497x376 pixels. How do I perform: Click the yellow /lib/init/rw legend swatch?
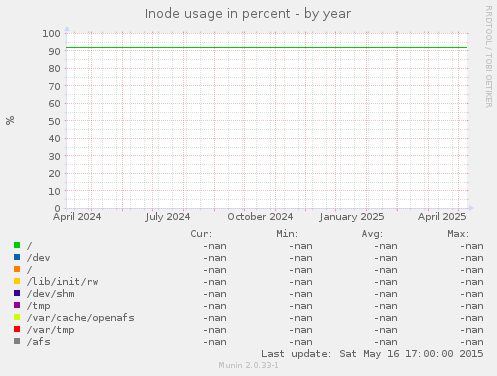[x=17, y=281]
